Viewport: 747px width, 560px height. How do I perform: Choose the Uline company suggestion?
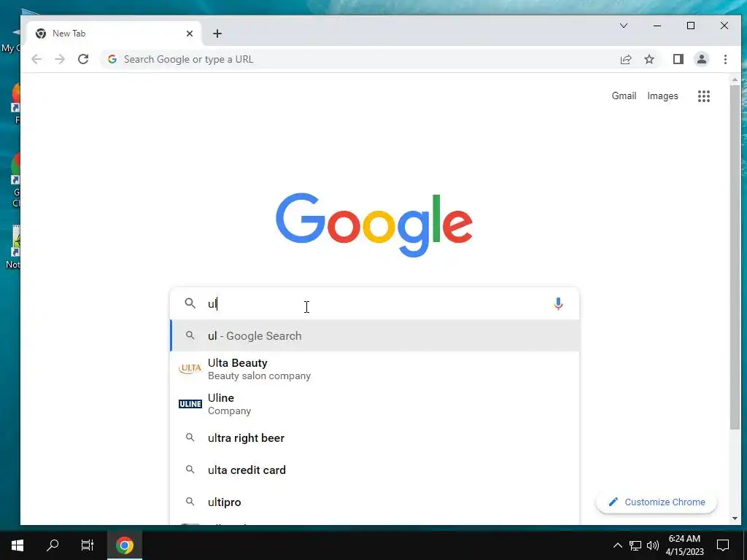374,404
